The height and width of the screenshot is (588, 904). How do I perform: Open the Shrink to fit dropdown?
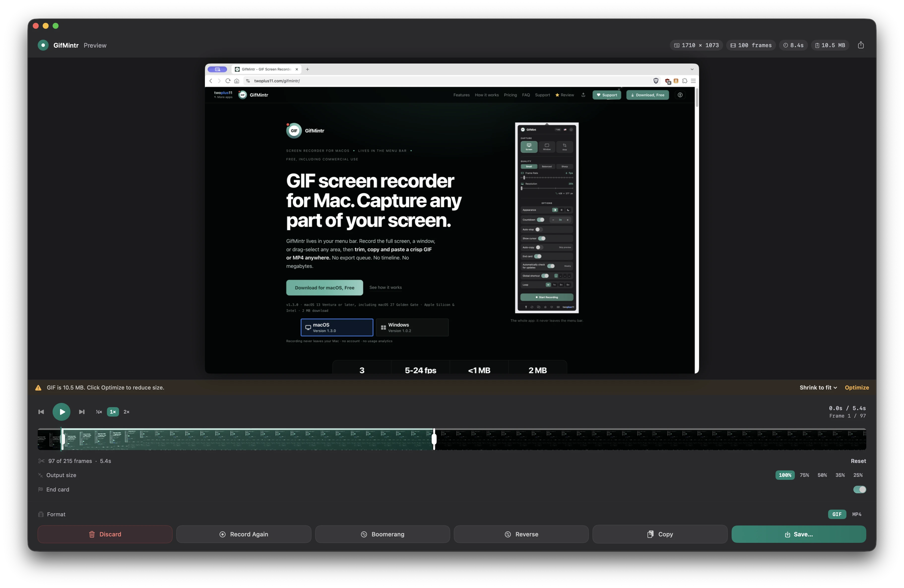(x=818, y=388)
